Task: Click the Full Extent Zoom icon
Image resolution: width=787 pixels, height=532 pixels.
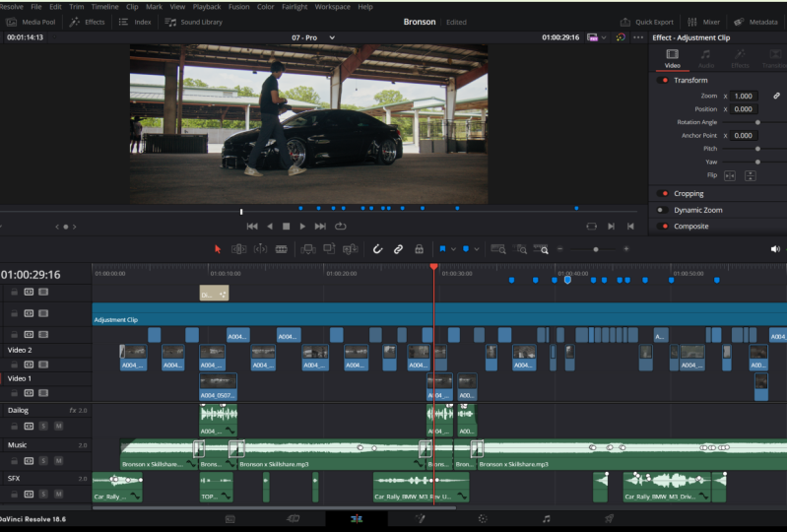Action: [497, 249]
